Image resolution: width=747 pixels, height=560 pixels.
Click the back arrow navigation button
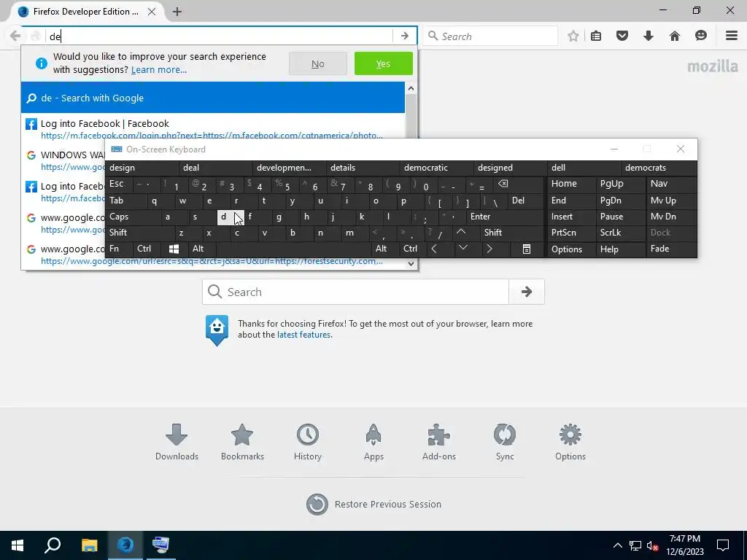[x=15, y=36]
